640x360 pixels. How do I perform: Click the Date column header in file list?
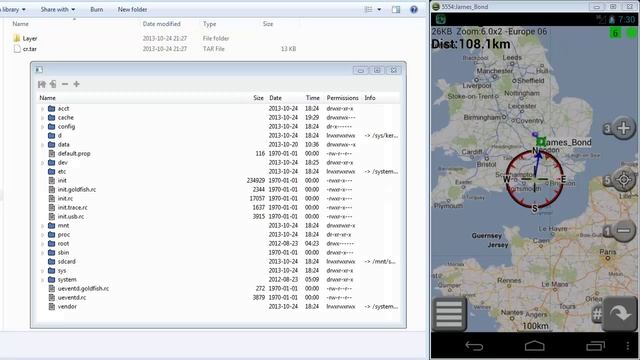(276, 98)
